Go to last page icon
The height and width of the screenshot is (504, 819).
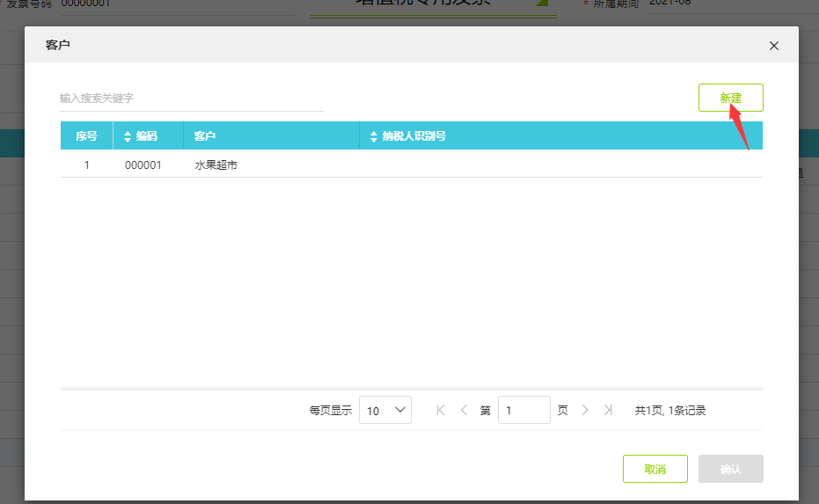pos(608,410)
